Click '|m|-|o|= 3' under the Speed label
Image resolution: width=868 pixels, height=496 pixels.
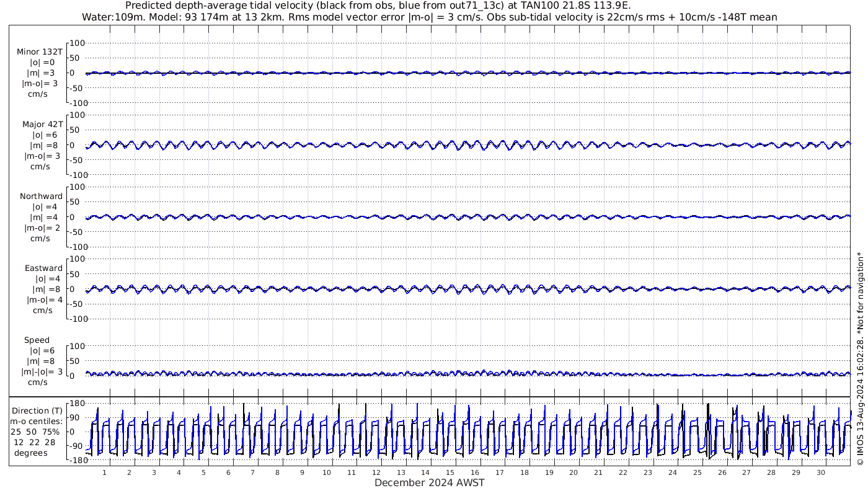click(42, 371)
